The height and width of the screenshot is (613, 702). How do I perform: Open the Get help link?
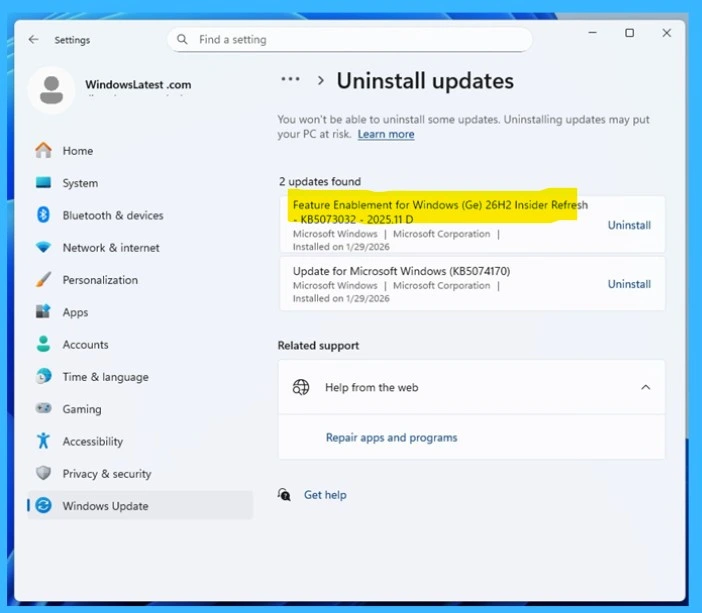point(325,495)
